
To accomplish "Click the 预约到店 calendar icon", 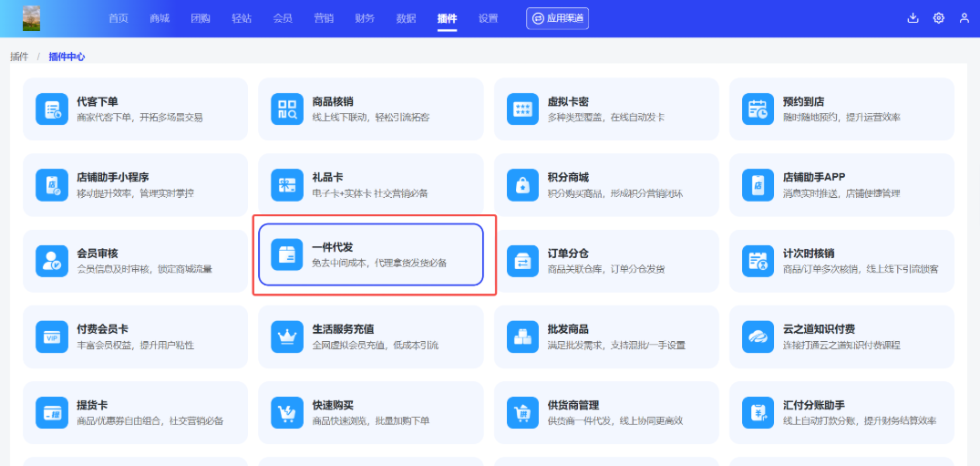I will (758, 109).
